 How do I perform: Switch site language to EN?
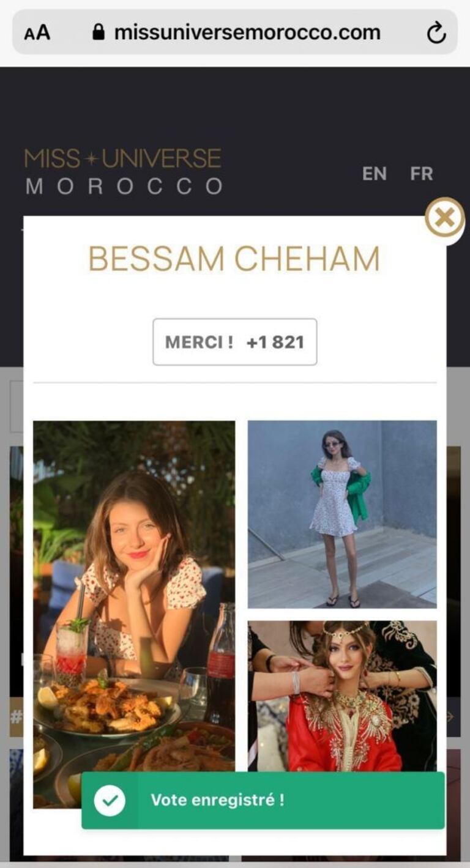[373, 174]
